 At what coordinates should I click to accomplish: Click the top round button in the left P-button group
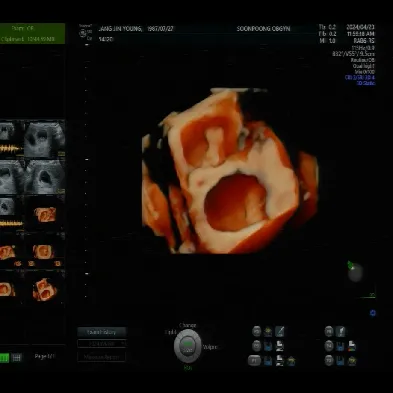[x=257, y=331]
